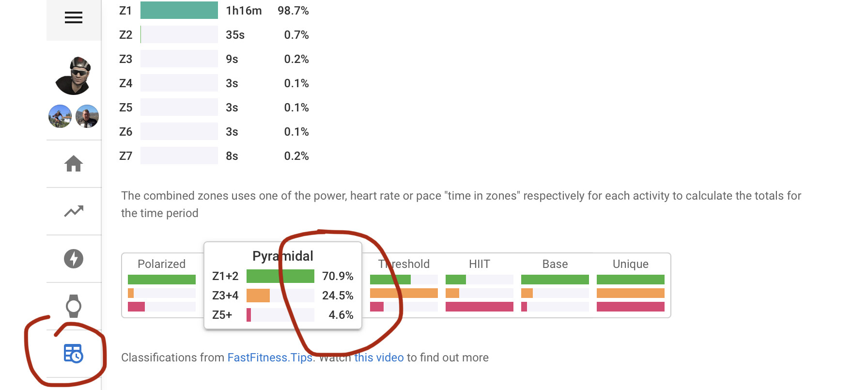The image size is (868, 390).
Task: Open the calendar totals icon
Action: point(74,353)
